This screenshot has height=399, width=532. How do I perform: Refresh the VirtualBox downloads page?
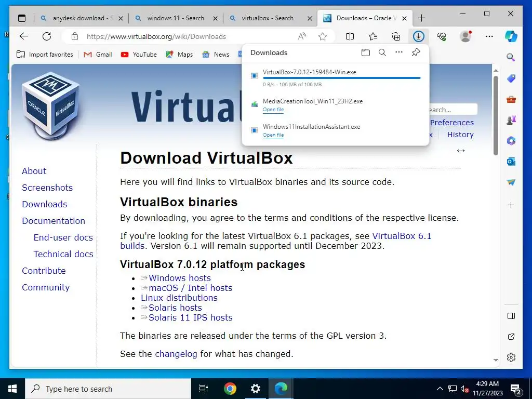point(47,36)
